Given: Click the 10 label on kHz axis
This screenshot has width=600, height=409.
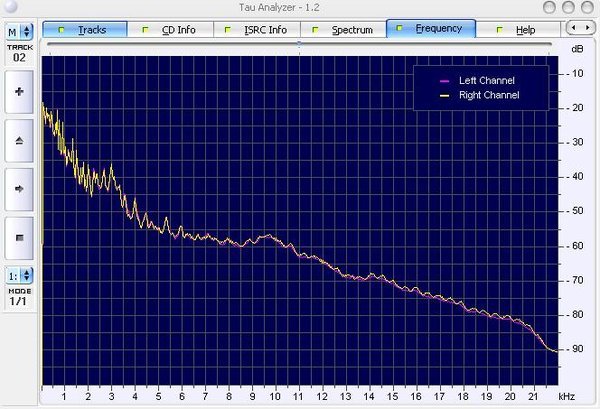Looking at the screenshot, I should pyautogui.click(x=275, y=397).
